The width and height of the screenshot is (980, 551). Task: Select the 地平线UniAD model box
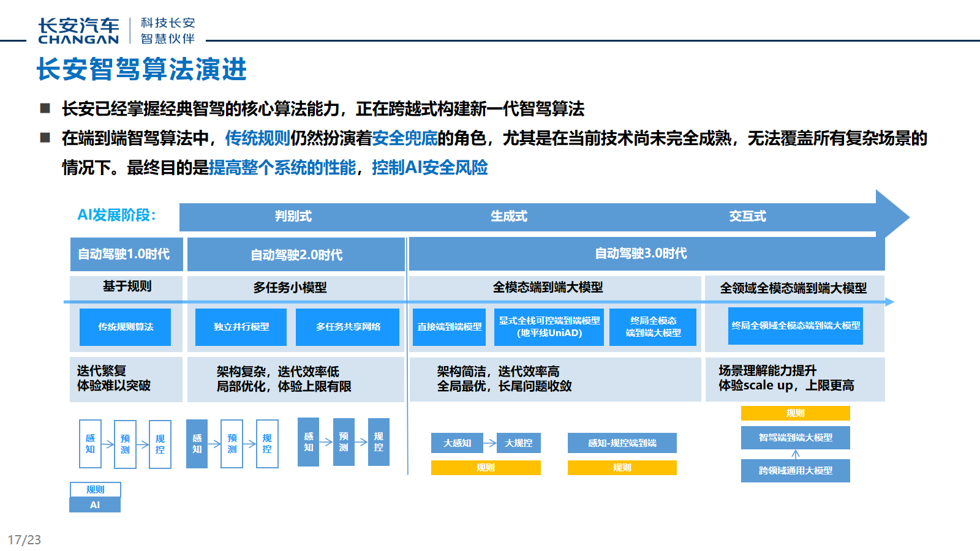tap(549, 327)
